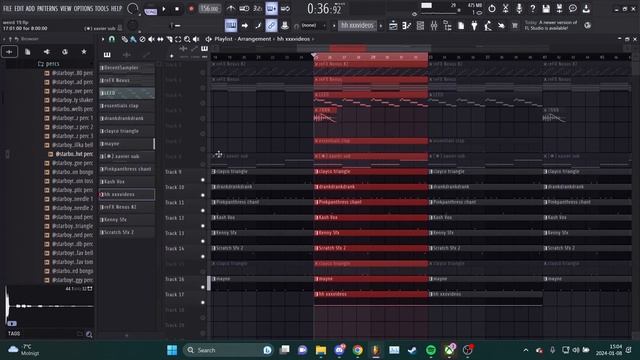Click the undo history icon in top toolbar

pos(492,8)
